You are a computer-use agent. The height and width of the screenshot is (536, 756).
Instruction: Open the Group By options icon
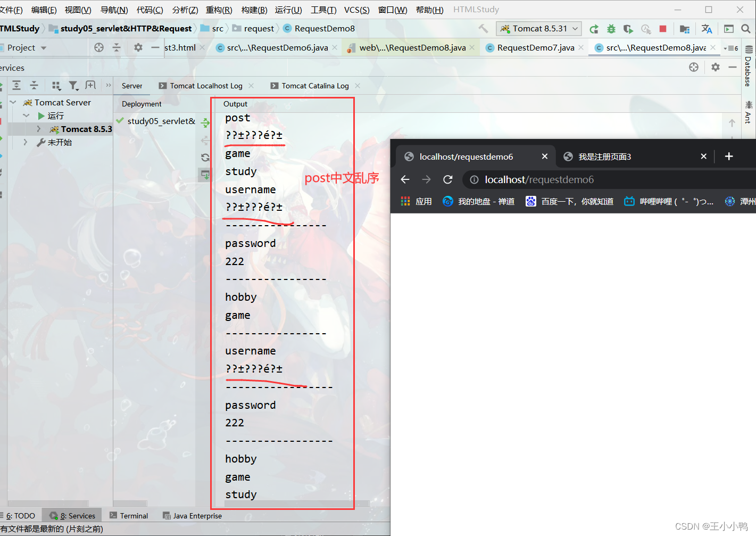point(56,85)
